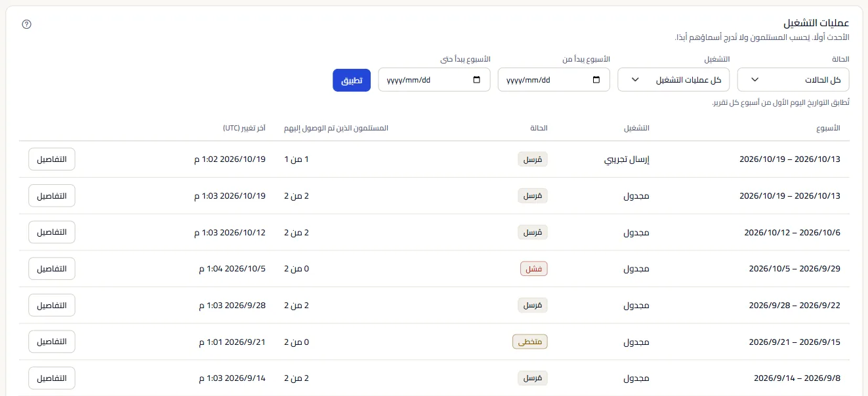Viewport: 868px width, 396px height.
Task: Click '0 من 2' in the 'فشل' row
Action: pyautogui.click(x=296, y=269)
